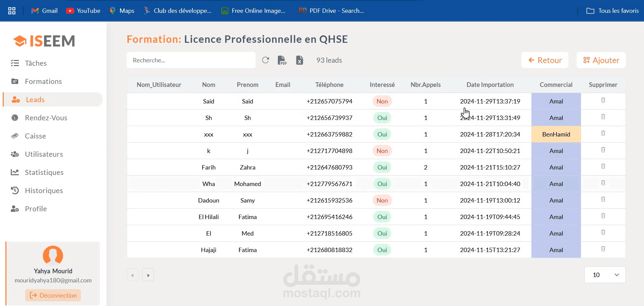Click the Yahya Mourid avatar
The width and height of the screenshot is (644, 306).
pyautogui.click(x=53, y=255)
